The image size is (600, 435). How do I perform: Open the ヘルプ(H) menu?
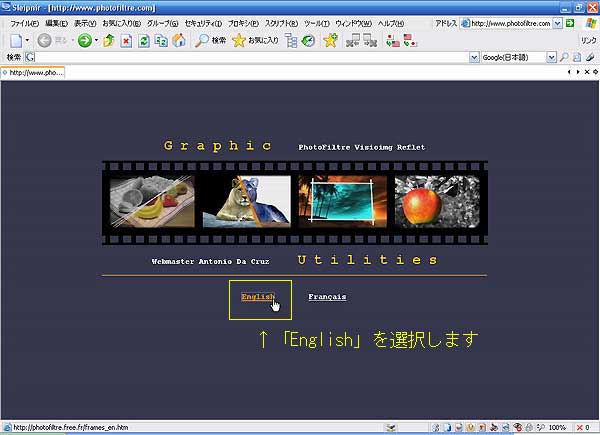(x=391, y=23)
